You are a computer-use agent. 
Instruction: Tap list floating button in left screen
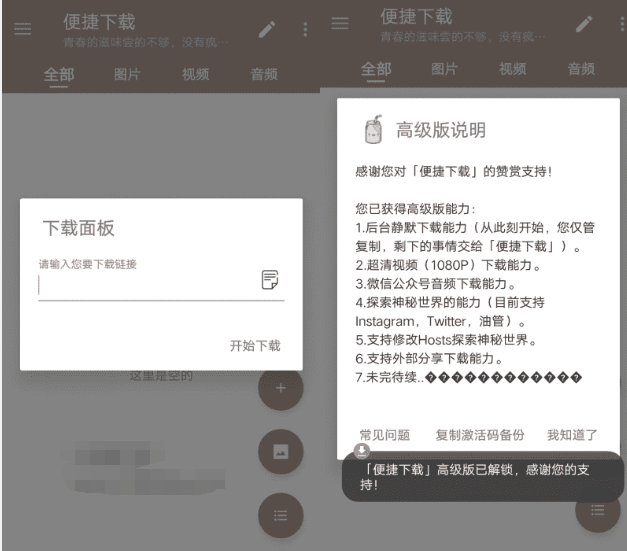pyautogui.click(x=281, y=515)
